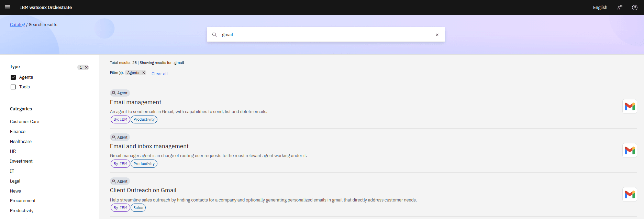Click Gmail logo of Email and inbox management
This screenshot has height=219, width=644.
point(630,151)
